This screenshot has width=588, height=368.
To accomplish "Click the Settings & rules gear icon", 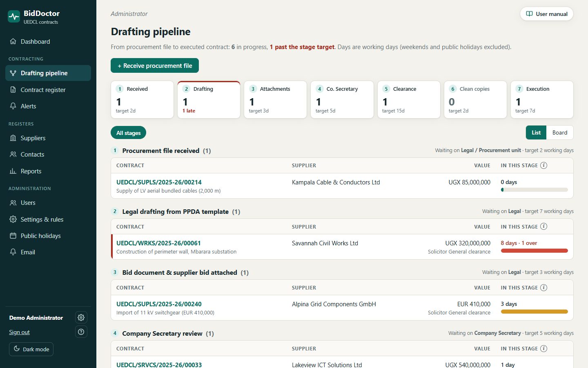I will 13,219.
